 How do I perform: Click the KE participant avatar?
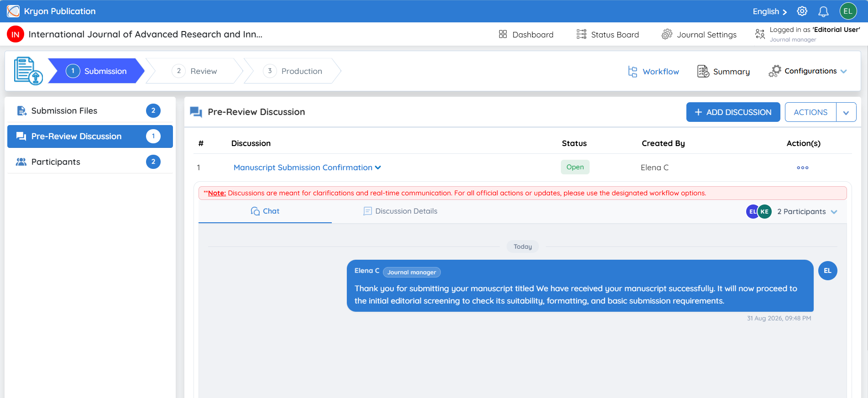coord(764,212)
